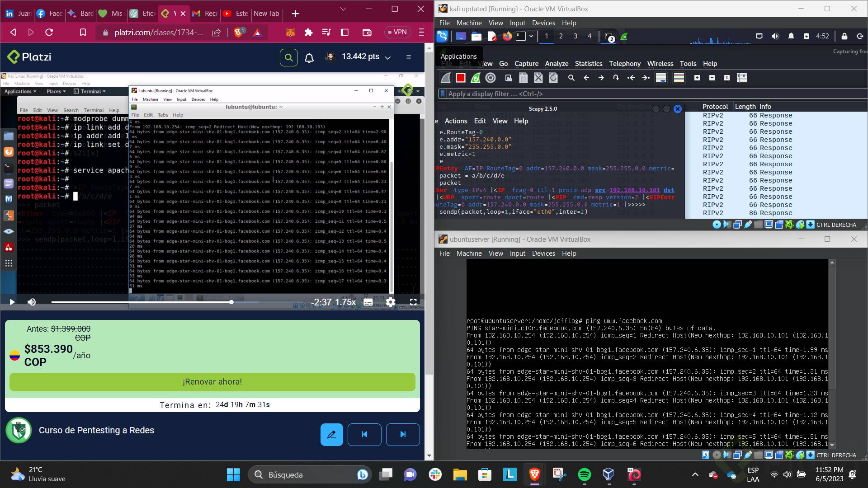Open Firefox from the Kali panel
The image size is (868, 488).
coord(507,36)
